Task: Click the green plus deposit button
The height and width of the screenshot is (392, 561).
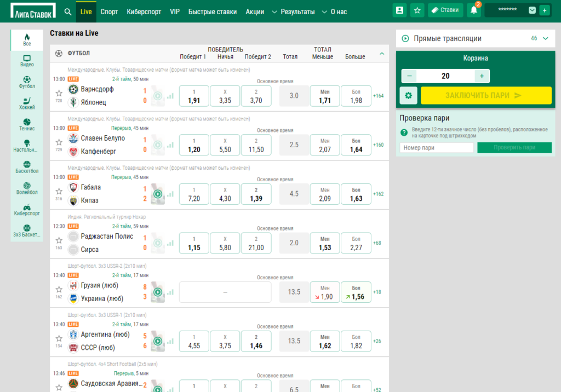Action: [x=545, y=10]
